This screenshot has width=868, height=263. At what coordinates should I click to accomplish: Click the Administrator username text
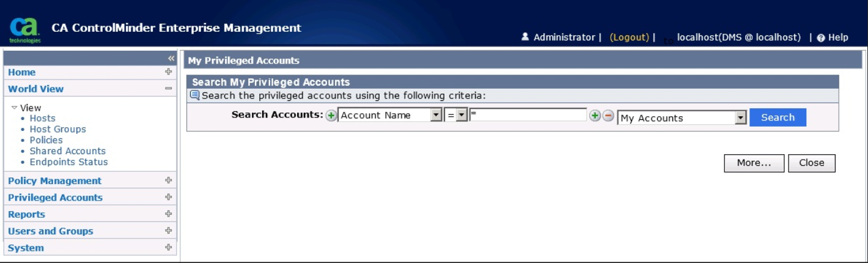point(564,37)
